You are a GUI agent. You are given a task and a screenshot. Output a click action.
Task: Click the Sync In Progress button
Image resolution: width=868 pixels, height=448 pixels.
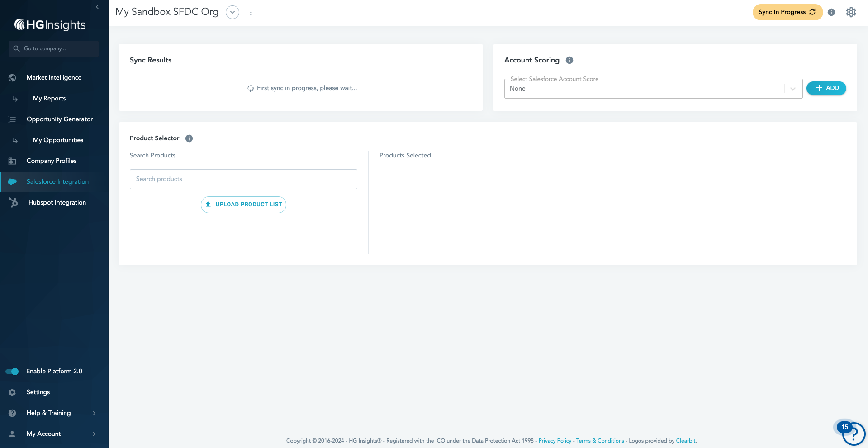(x=787, y=12)
